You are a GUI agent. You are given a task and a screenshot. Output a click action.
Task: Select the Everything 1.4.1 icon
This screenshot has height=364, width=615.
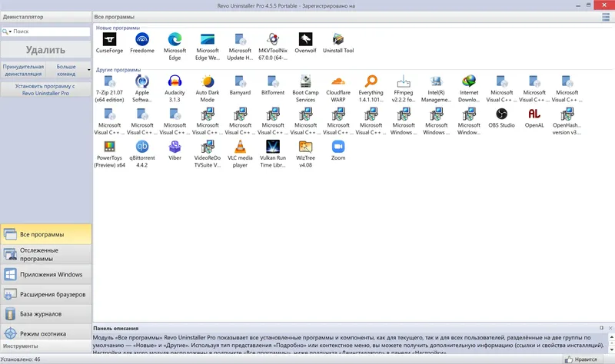click(371, 81)
